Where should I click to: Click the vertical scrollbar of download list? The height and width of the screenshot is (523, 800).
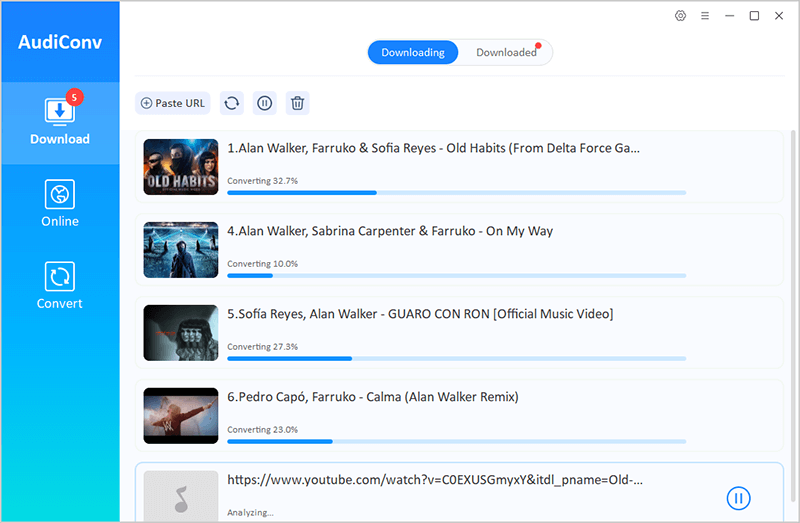point(793,316)
